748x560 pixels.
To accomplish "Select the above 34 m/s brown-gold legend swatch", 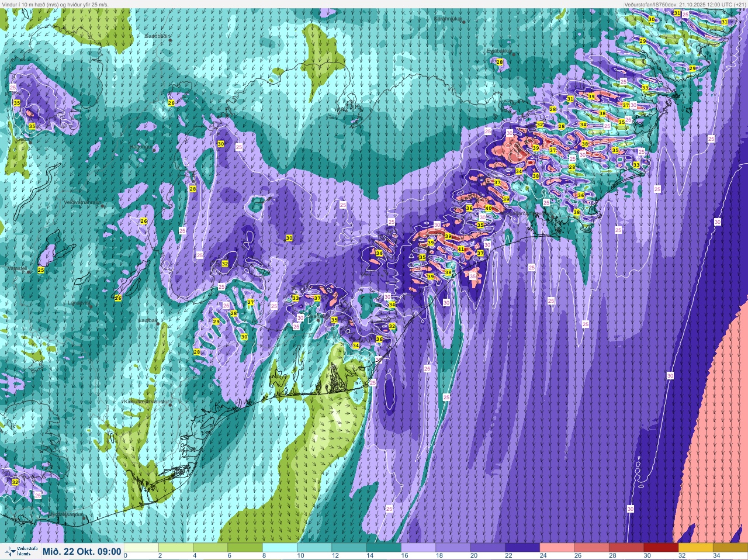I will click(730, 548).
